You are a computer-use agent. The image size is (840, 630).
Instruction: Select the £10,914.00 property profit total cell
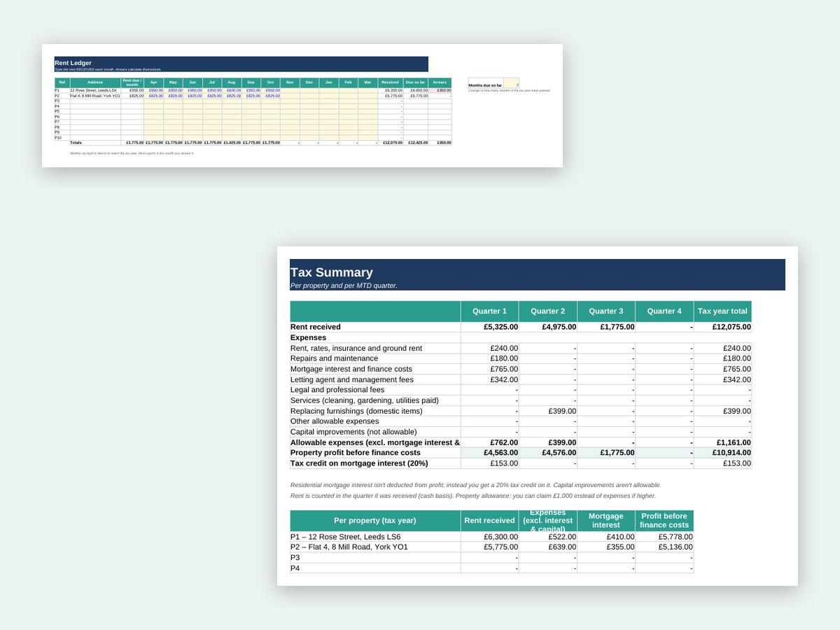click(x=722, y=453)
